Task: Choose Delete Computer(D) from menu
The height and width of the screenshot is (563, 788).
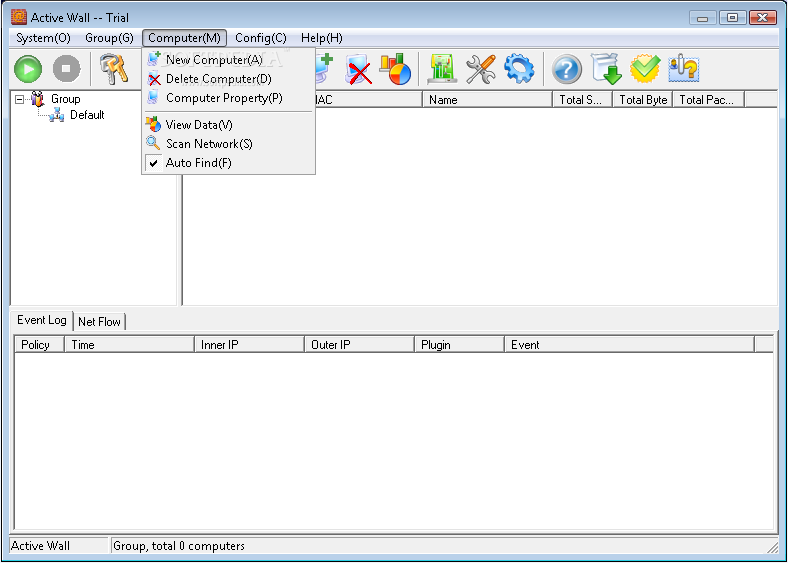Action: coord(229,79)
